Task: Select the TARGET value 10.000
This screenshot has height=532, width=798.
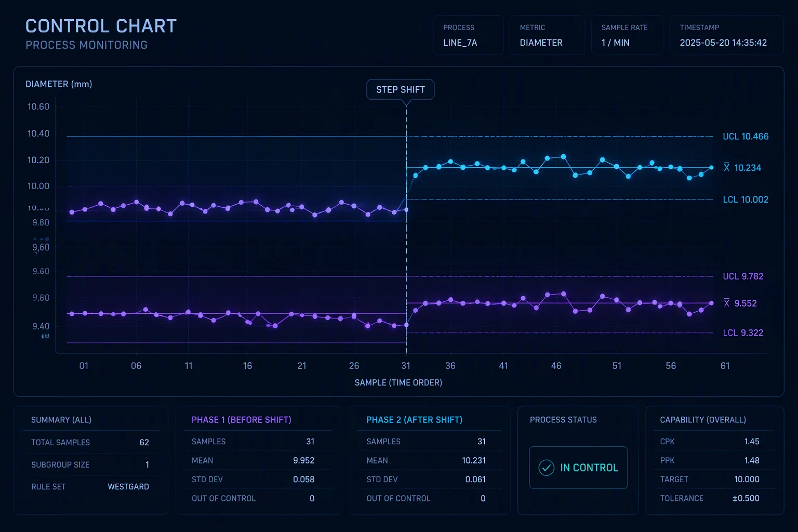Action: [x=747, y=480]
